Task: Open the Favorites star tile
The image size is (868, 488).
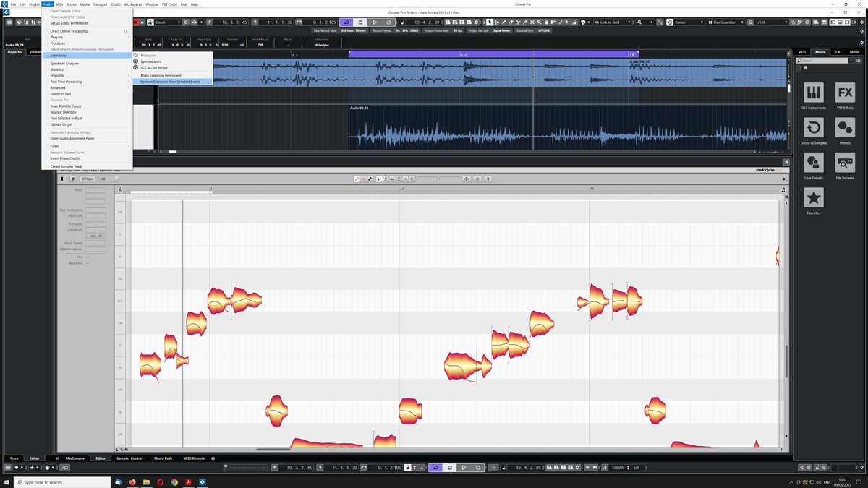Action: 814,201
